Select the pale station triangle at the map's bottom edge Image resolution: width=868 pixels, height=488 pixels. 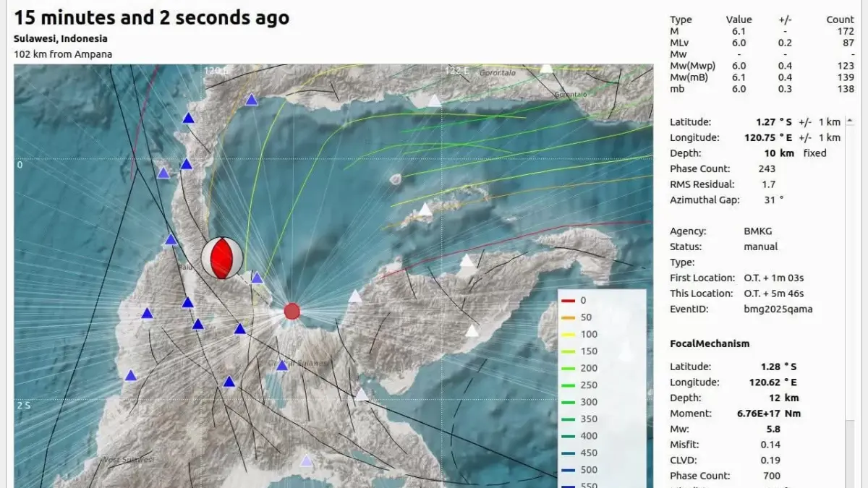point(307,460)
